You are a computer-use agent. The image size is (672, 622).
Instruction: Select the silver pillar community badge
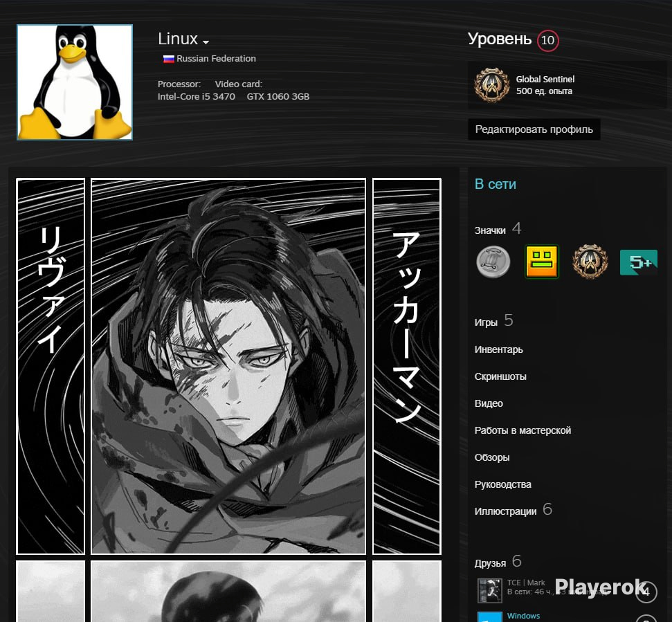[x=493, y=262]
